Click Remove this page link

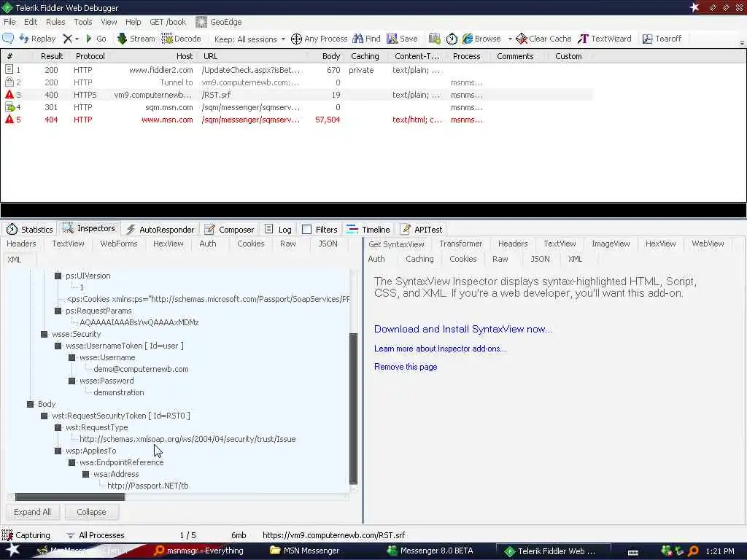(x=406, y=367)
